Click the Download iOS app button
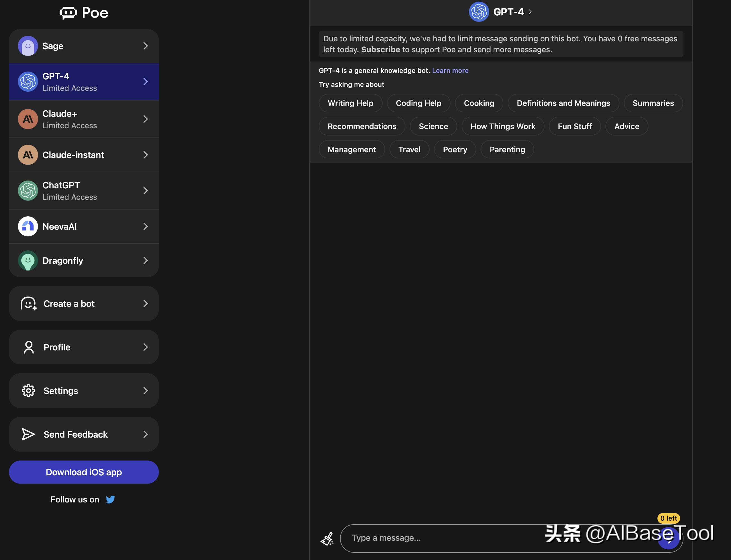The height and width of the screenshot is (560, 731). (x=84, y=472)
